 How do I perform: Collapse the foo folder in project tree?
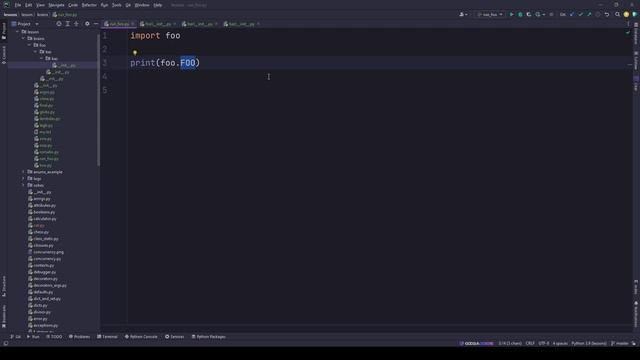[x=29, y=45]
